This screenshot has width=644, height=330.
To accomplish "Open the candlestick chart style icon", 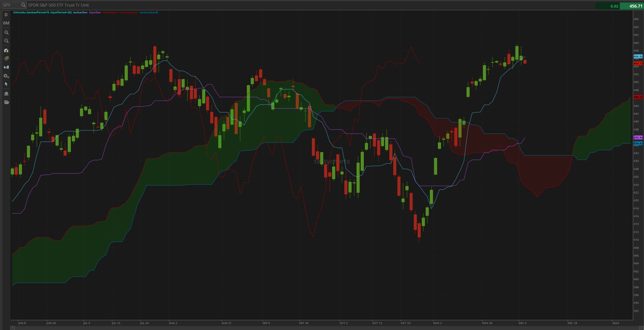I will [6, 67].
